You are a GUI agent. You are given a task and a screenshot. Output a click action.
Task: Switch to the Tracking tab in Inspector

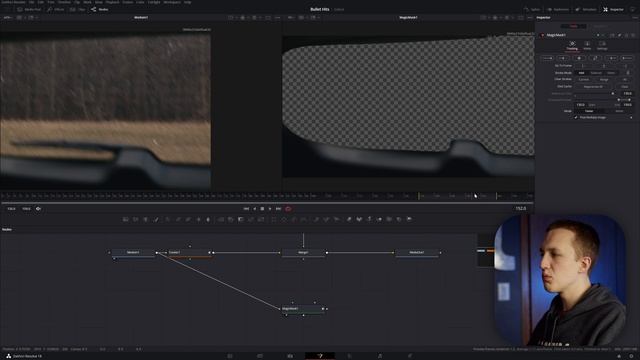coord(572,46)
